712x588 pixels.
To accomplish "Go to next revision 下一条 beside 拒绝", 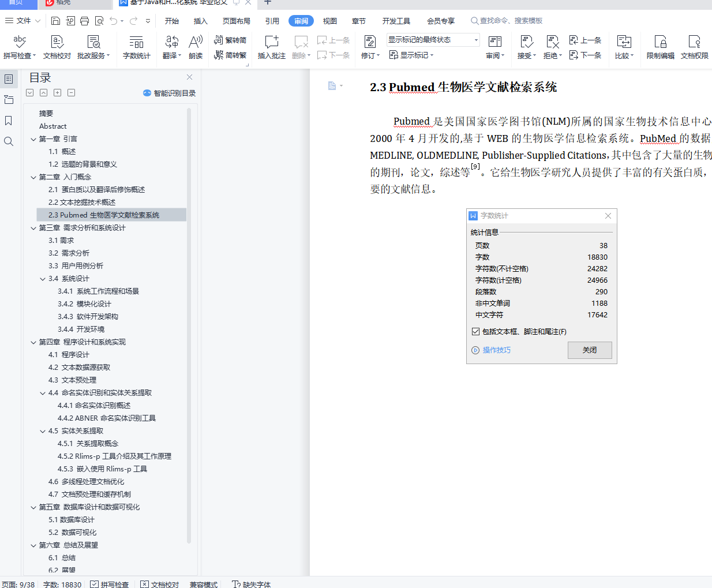I will pos(585,55).
